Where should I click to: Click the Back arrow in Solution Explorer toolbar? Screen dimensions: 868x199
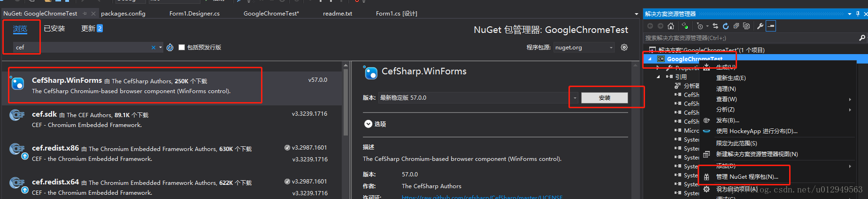pos(650,26)
